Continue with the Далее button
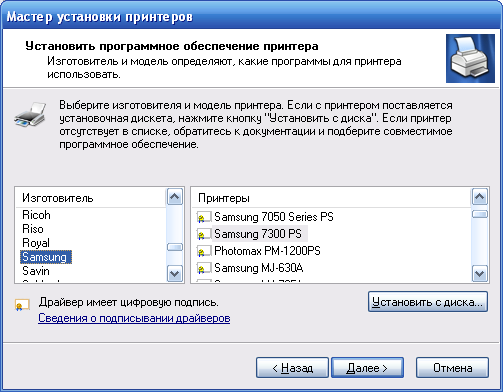 tap(367, 368)
